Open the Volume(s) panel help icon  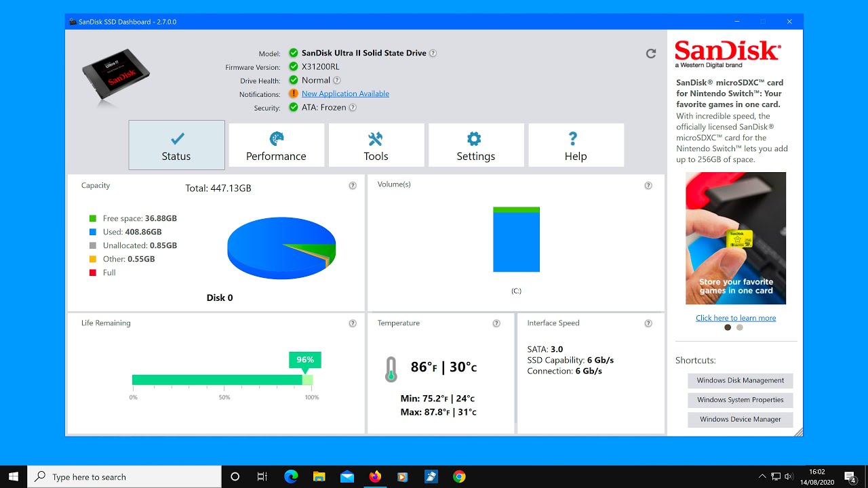[x=648, y=186]
